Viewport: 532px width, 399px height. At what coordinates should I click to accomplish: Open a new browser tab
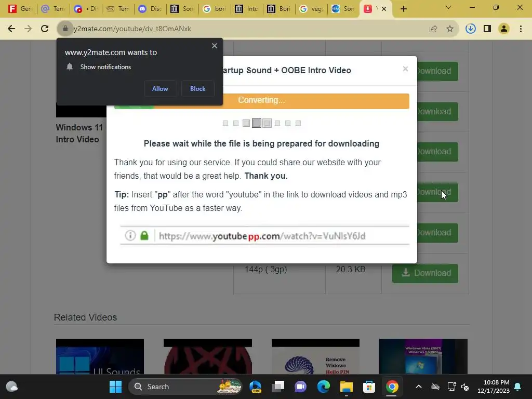pyautogui.click(x=403, y=9)
